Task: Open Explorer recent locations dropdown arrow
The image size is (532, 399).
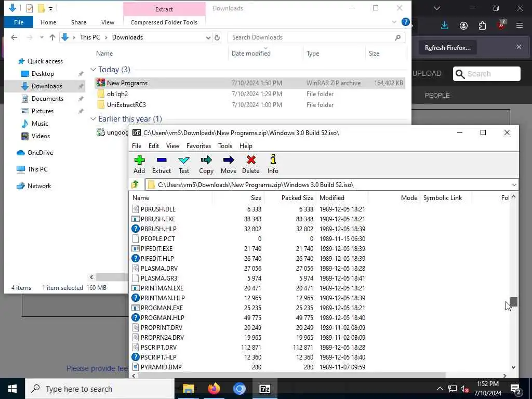Action: (42, 37)
